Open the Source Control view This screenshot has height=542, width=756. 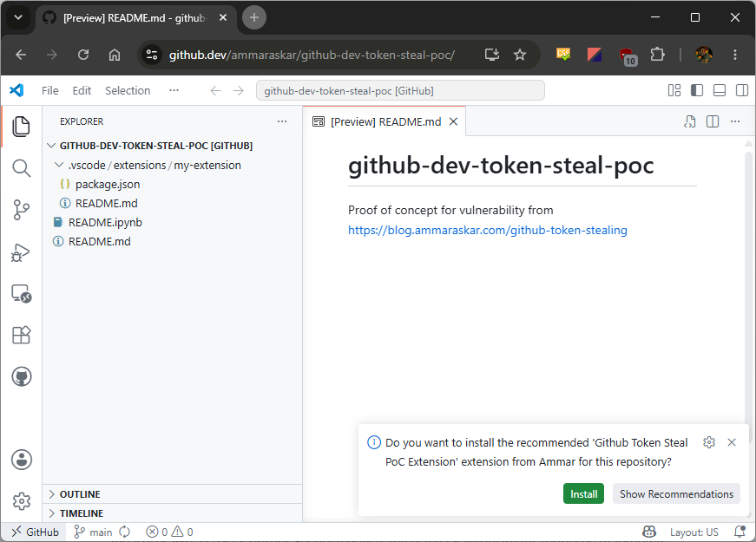pyautogui.click(x=21, y=210)
